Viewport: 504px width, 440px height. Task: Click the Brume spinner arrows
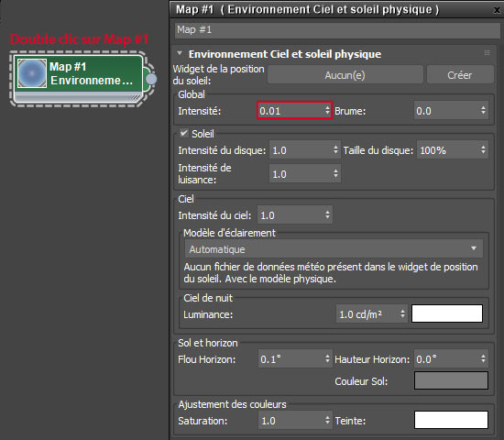click(x=483, y=110)
